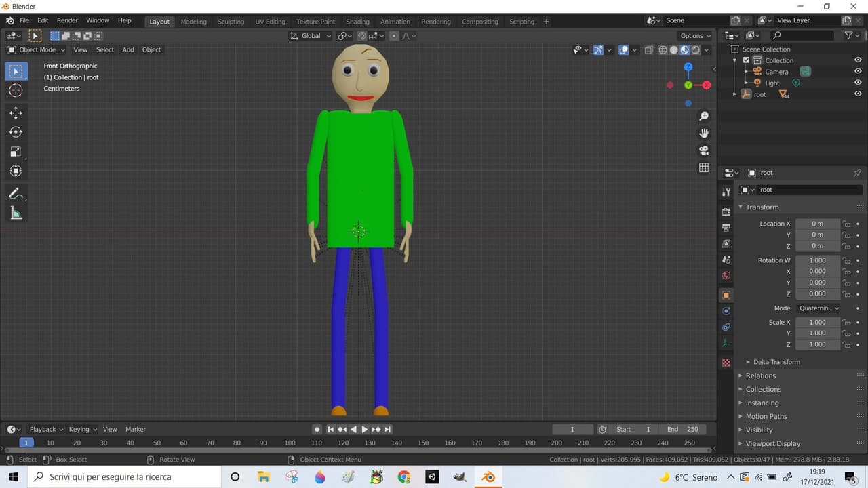Expand the Delta Transform panel
This screenshot has height=488, width=868.
(x=776, y=362)
